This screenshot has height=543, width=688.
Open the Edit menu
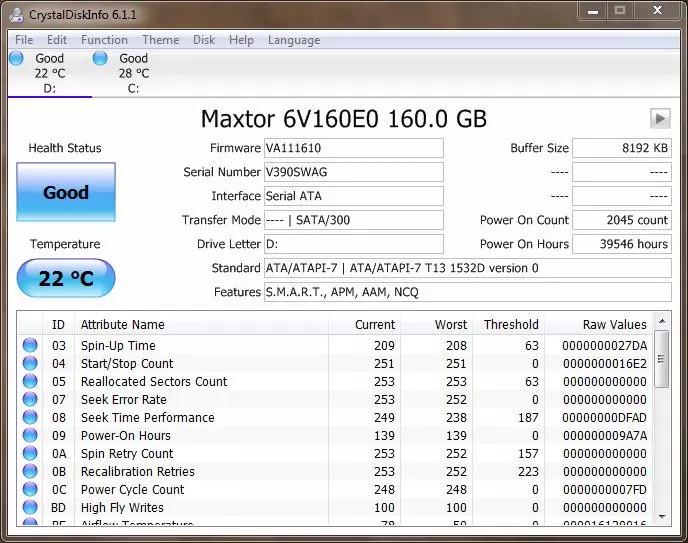tap(57, 40)
